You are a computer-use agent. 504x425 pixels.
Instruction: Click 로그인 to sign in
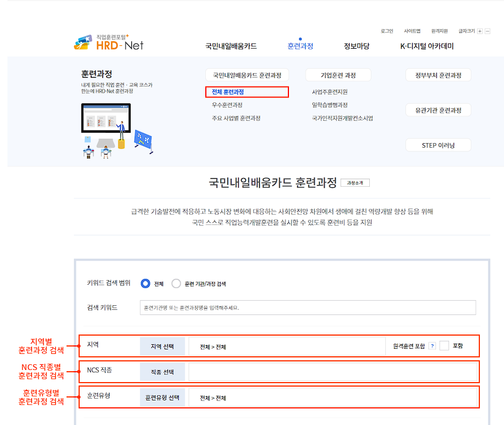point(389,32)
